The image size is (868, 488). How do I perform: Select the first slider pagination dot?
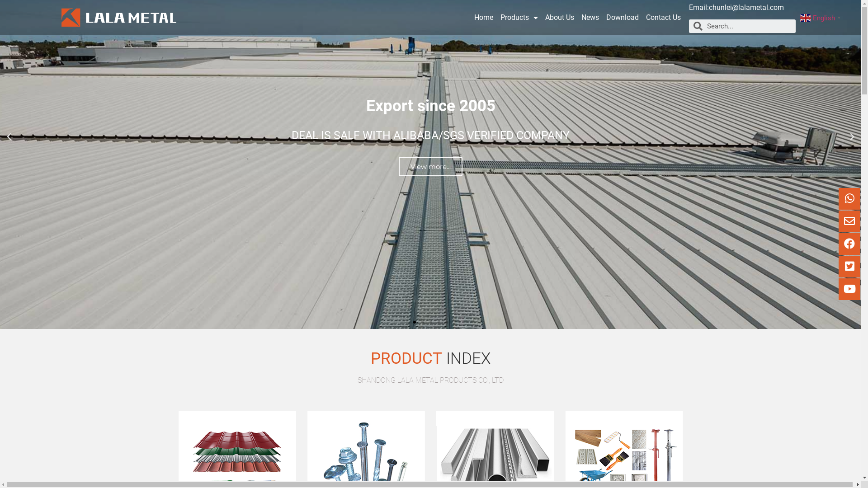[x=414, y=322]
